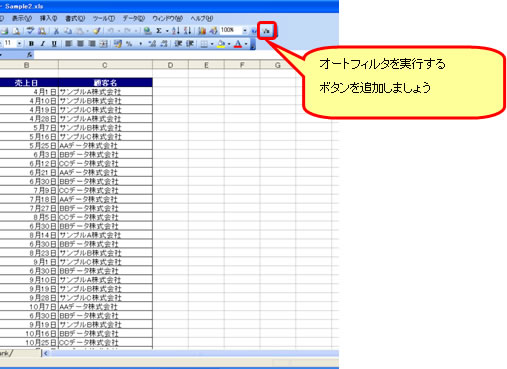This screenshot has width=507, height=369.
Task: Click Merge and Center icon
Action: pyautogui.click(x=104, y=44)
